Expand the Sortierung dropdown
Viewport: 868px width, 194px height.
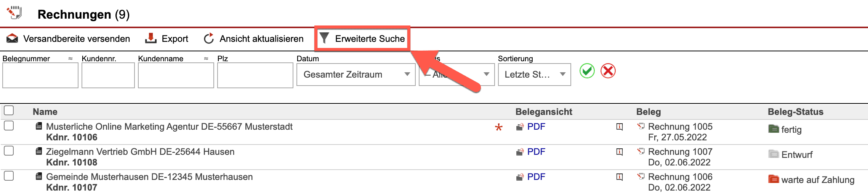click(x=534, y=75)
